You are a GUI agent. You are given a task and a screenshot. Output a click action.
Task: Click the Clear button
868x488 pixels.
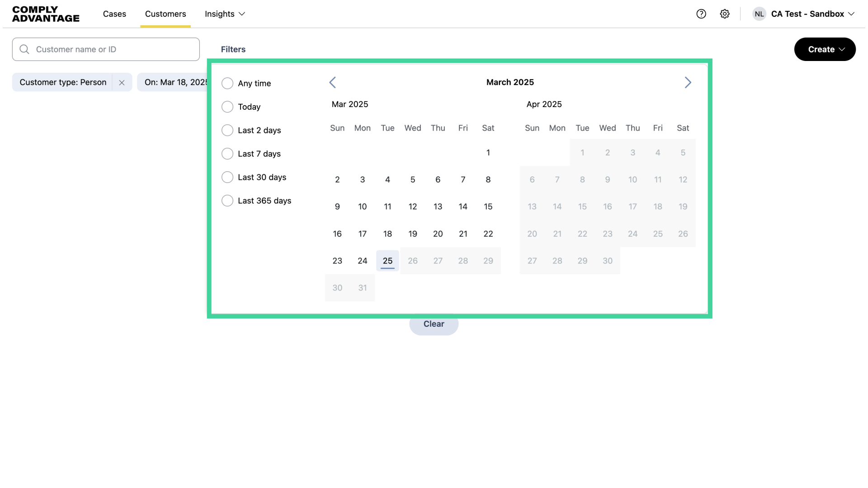[x=434, y=324]
